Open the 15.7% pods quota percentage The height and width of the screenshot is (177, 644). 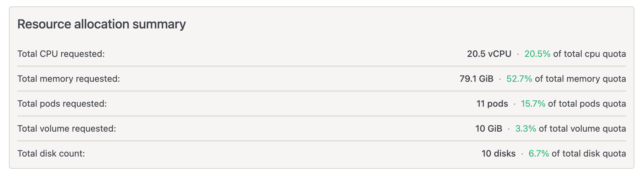(x=533, y=104)
